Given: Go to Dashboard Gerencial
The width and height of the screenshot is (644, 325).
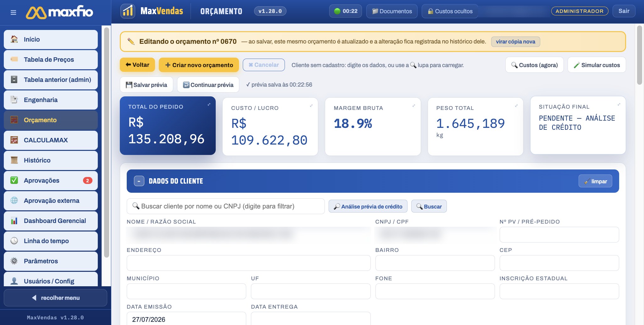Looking at the screenshot, I should click(x=51, y=221).
